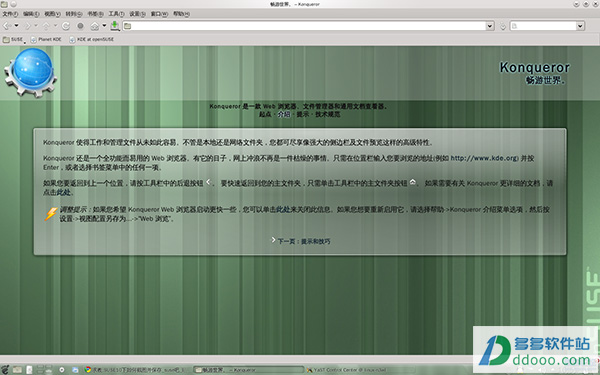Viewport: 600px width, 375px height.
Task: Click the 提示 link
Action: (x=302, y=114)
